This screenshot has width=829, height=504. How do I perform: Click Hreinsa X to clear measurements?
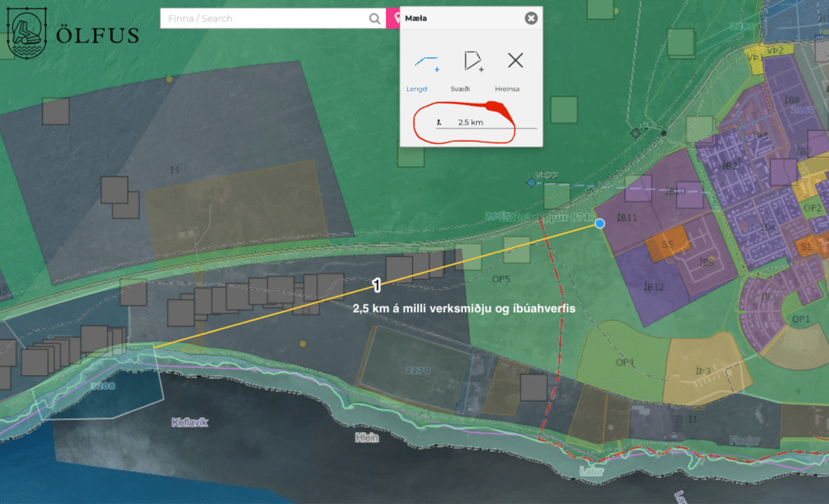515,61
